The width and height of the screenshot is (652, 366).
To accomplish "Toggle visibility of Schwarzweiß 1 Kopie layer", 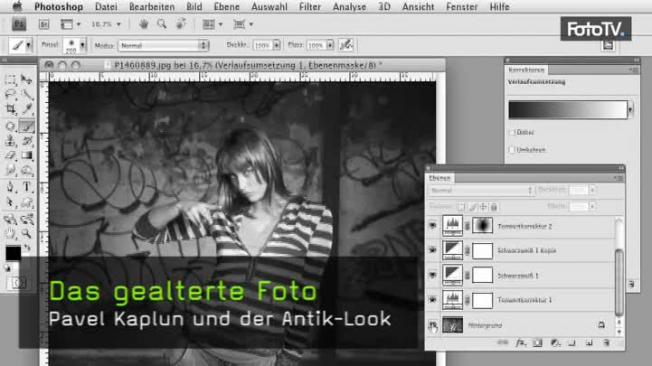I will tap(433, 250).
